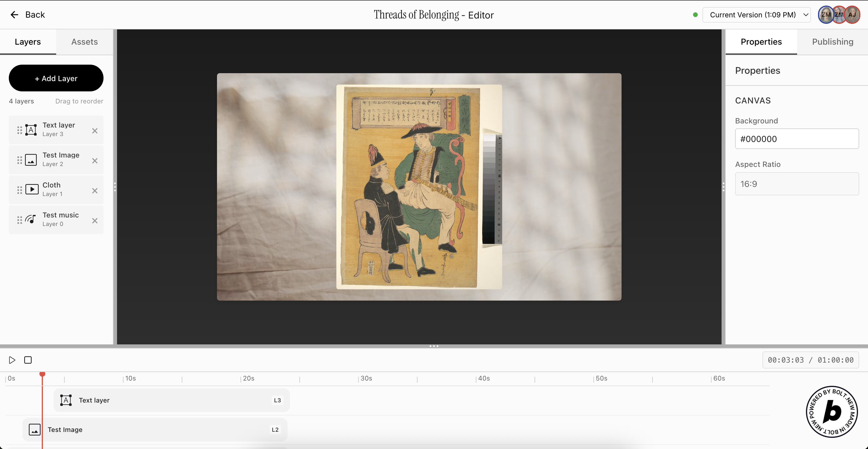
Task: Open the Publishing tab
Action: tap(832, 42)
